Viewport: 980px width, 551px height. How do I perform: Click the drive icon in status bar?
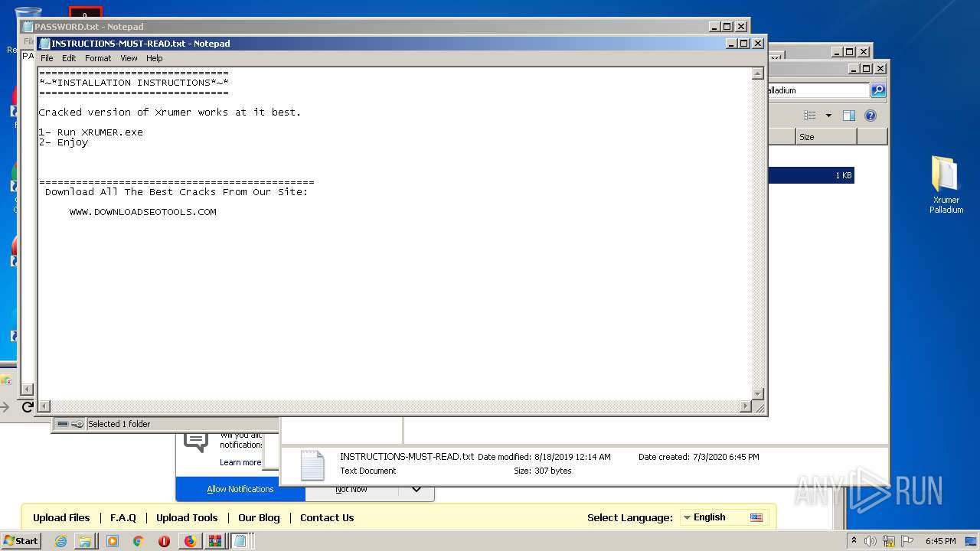(63, 424)
